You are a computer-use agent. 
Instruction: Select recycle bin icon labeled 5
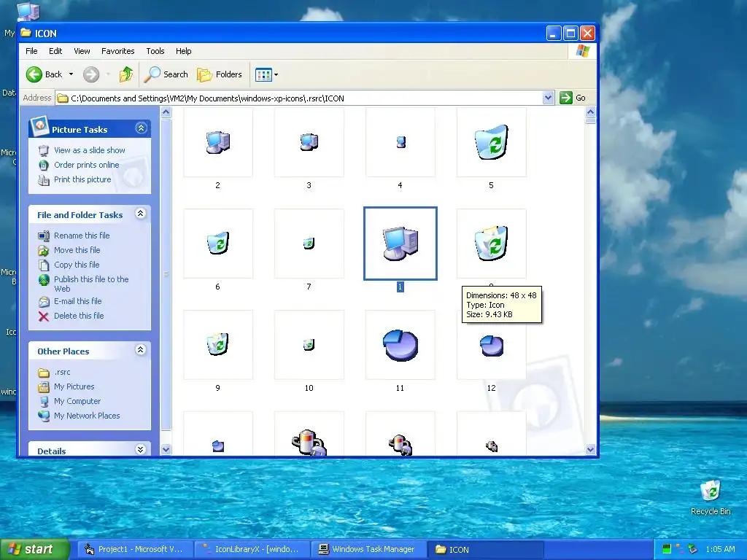pyautogui.click(x=491, y=142)
